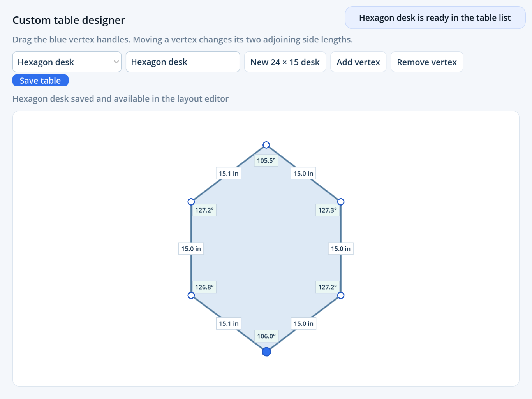Select the upper-right vertex handle near 127.3°
This screenshot has height=399, width=532.
tap(341, 202)
